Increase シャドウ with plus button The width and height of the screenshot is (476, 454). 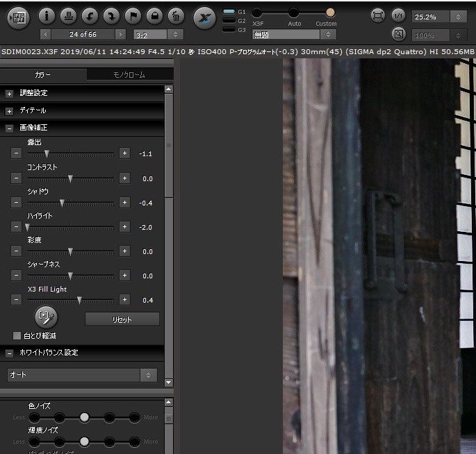tap(124, 202)
